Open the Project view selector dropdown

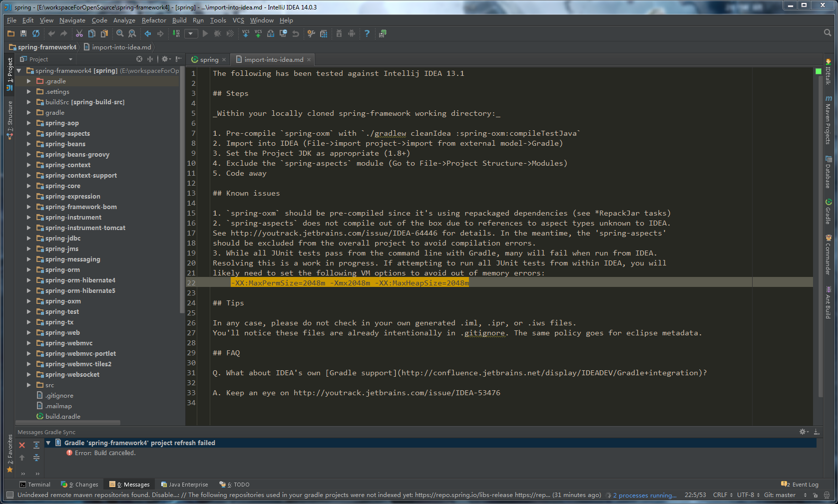point(46,59)
